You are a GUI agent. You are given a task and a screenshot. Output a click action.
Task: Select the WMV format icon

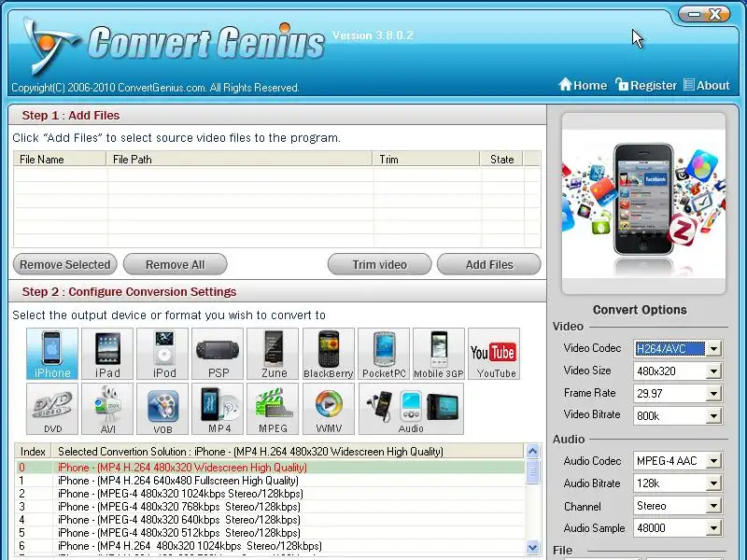(329, 409)
